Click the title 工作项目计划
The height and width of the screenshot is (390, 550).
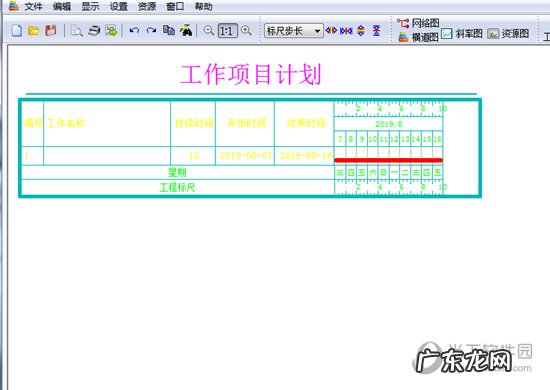coord(250,75)
